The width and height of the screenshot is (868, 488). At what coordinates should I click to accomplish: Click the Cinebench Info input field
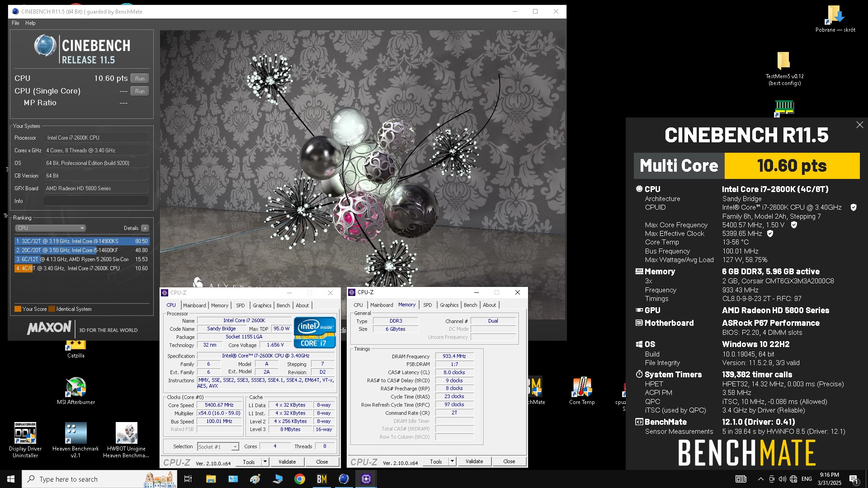tap(96, 201)
